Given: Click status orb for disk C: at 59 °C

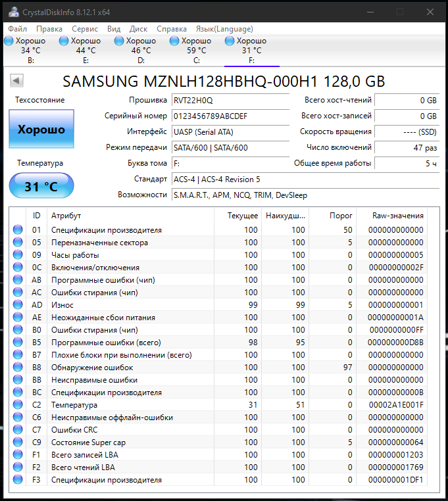Looking at the screenshot, I should coord(175,41).
